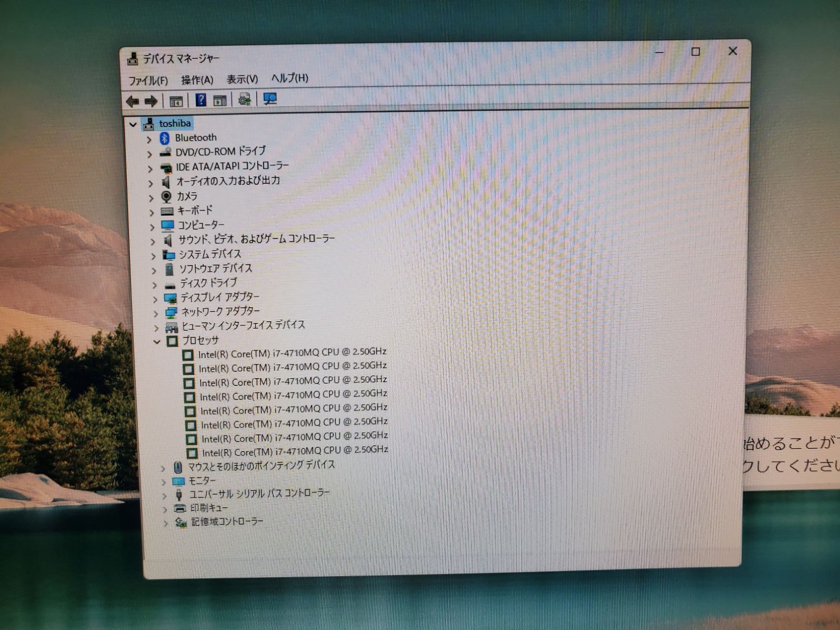
Task: Select the first Intel Core i7-4710MQ processor entry
Action: point(292,353)
